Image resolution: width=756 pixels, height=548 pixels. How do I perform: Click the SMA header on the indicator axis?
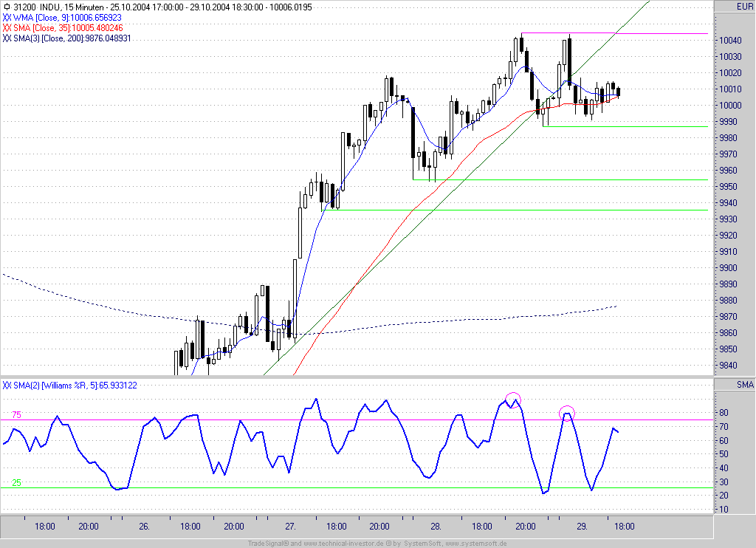click(x=745, y=385)
